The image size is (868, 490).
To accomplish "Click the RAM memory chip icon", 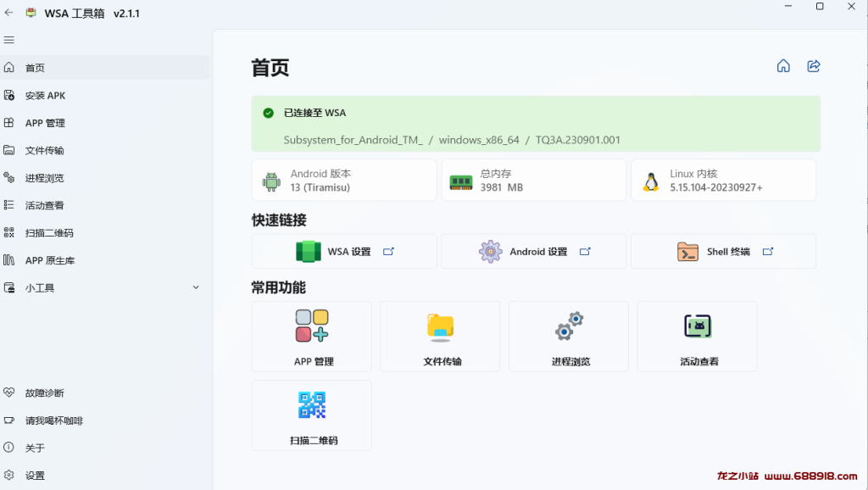I will tap(461, 182).
